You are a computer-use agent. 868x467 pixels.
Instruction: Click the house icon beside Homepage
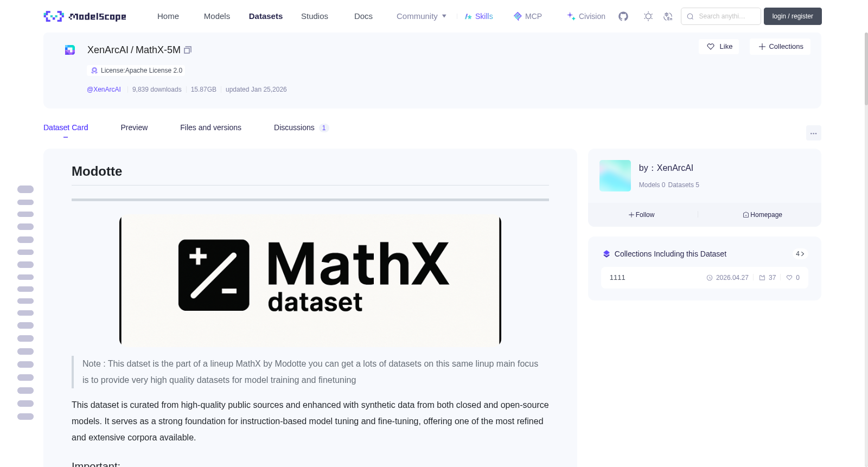pyautogui.click(x=746, y=215)
